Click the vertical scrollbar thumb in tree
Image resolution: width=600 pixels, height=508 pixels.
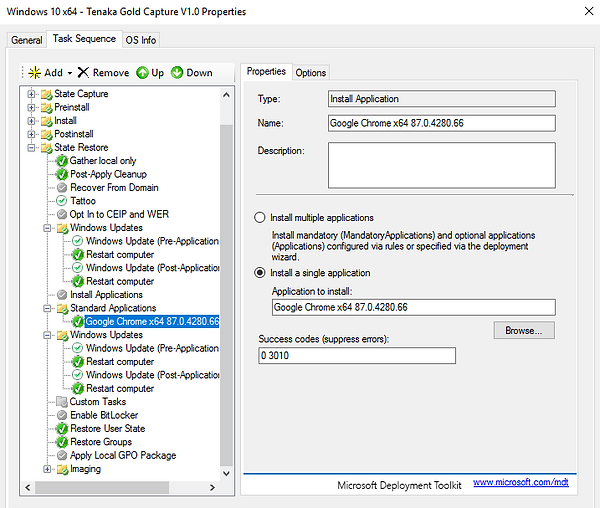[x=227, y=295]
